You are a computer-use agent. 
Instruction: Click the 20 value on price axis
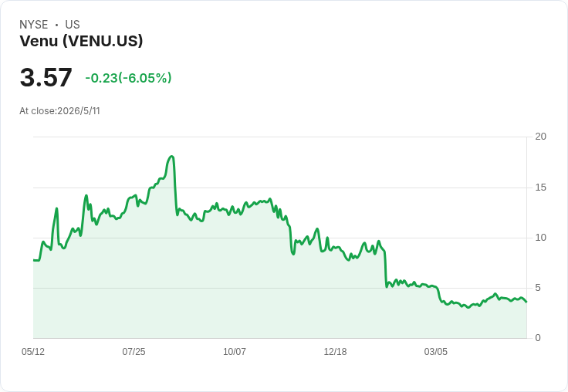pyautogui.click(x=540, y=137)
